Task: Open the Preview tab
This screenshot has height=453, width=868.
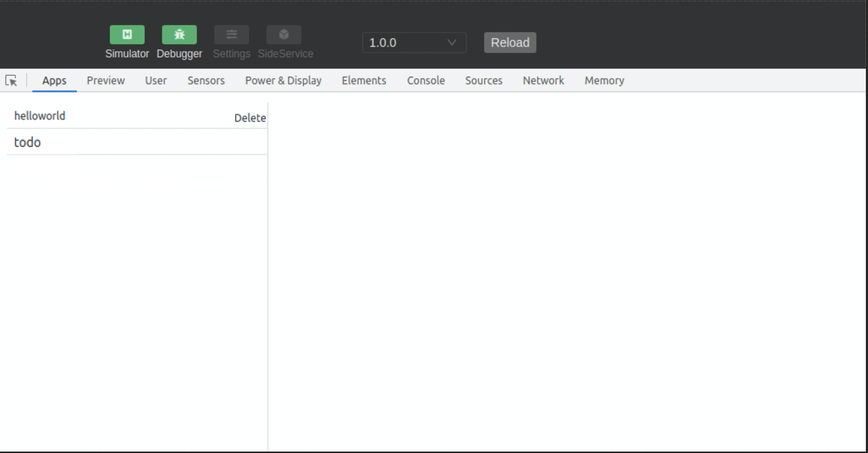Action: tap(106, 81)
